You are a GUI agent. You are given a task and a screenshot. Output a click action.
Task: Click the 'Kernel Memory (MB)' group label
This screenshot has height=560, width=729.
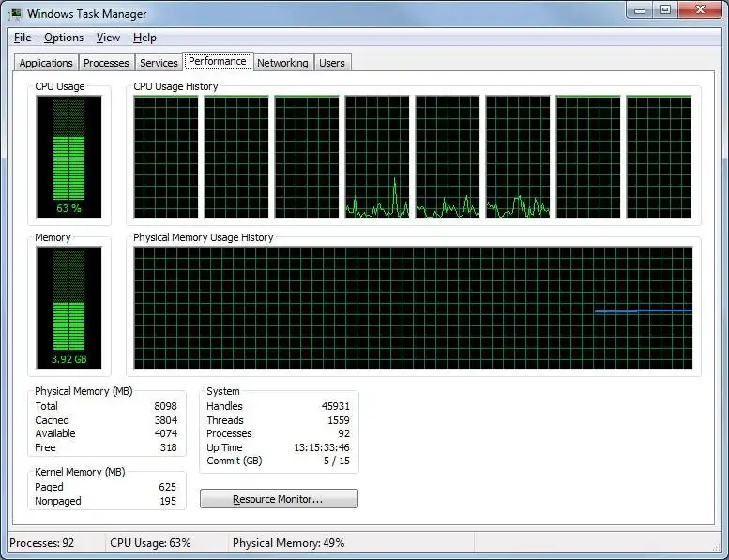coord(80,472)
